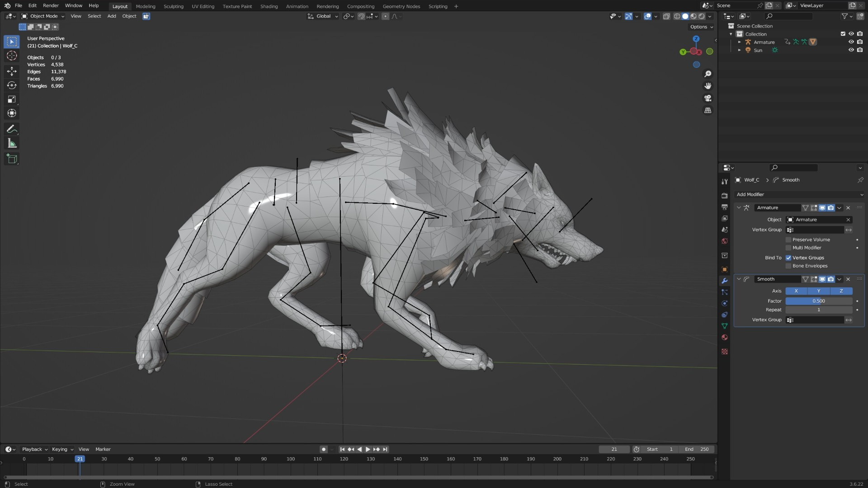The width and height of the screenshot is (868, 488).
Task: Click the pan view hand icon
Action: pyautogui.click(x=708, y=86)
